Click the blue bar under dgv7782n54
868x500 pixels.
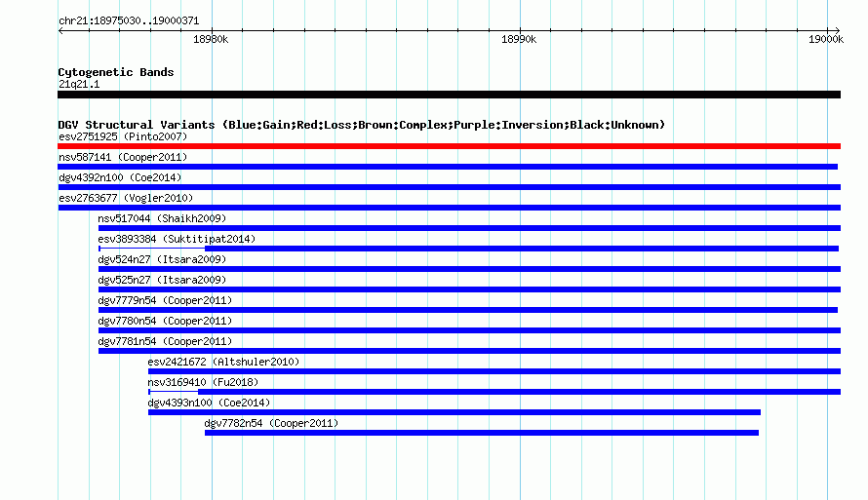coord(482,433)
